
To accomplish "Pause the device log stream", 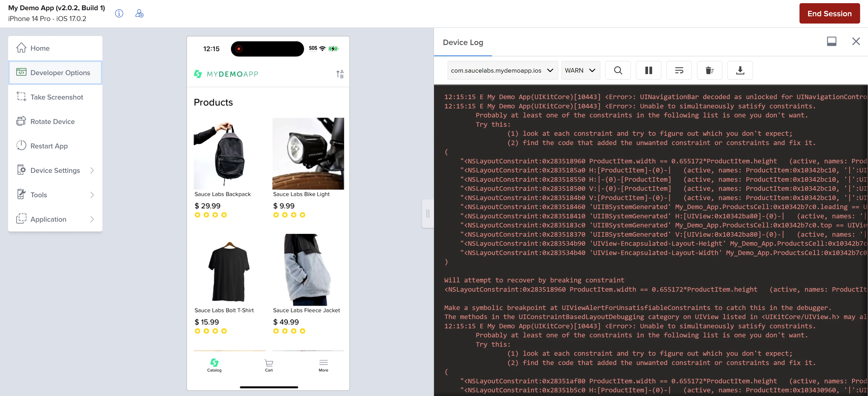I will point(648,70).
